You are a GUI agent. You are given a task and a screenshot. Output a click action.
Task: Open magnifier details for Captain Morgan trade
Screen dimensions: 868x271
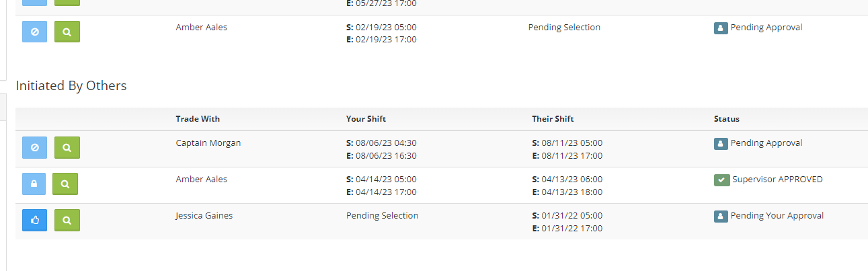click(x=67, y=147)
